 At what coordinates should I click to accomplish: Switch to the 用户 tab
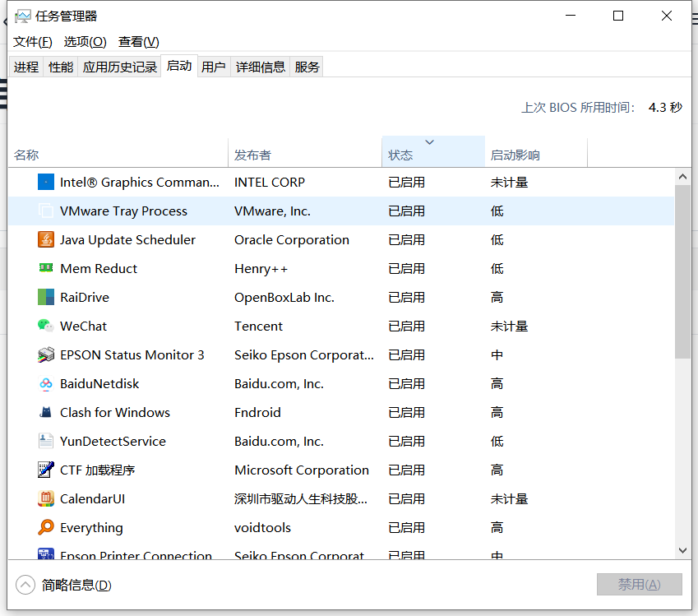point(213,67)
